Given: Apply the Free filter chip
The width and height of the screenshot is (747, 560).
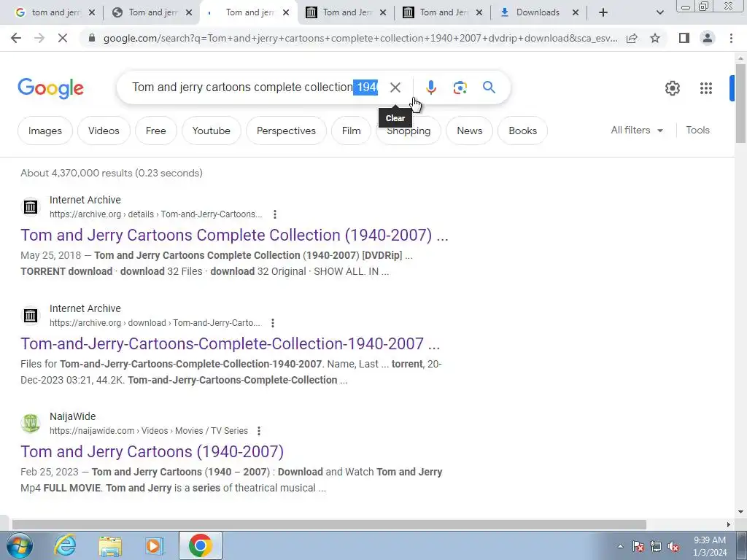Looking at the screenshot, I should [156, 131].
